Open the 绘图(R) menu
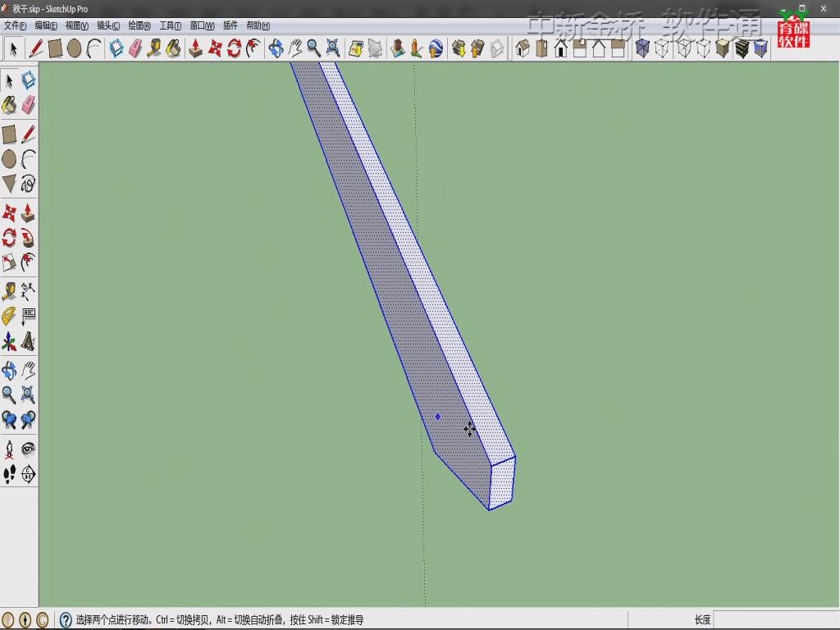The image size is (840, 630). (x=139, y=25)
